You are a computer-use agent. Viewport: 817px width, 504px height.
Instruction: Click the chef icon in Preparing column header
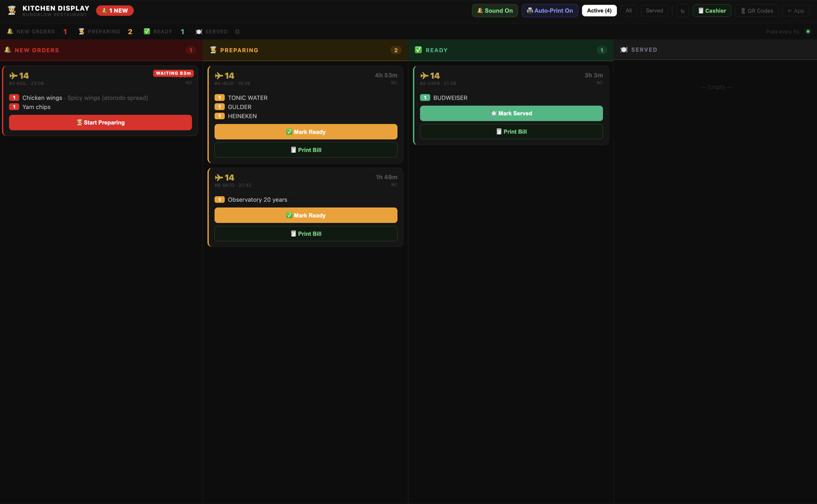point(213,50)
